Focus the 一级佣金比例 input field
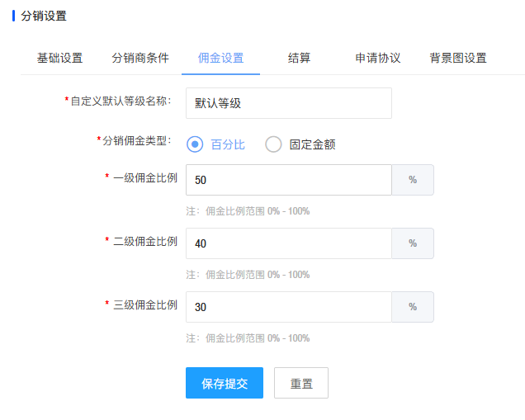 tap(289, 180)
